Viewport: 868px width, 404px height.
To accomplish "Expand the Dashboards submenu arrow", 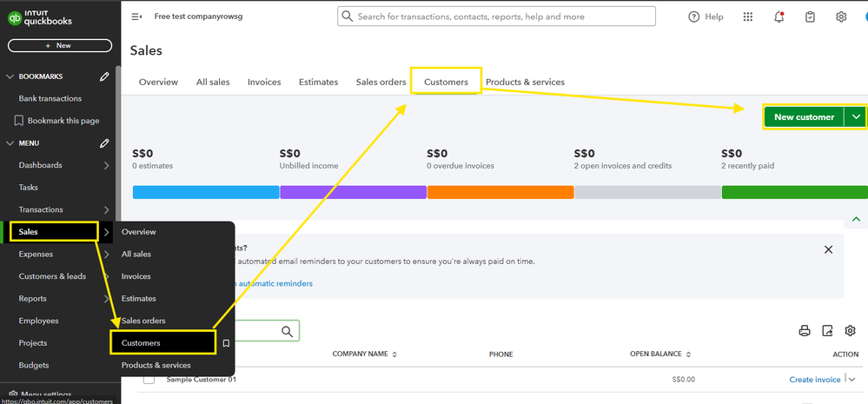I will tap(106, 165).
